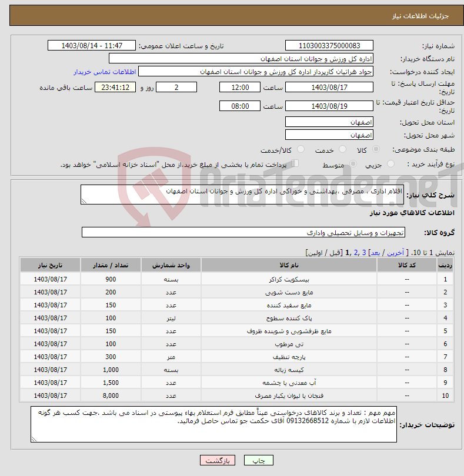Click the تاریخ نیاز column header

pos(50,265)
